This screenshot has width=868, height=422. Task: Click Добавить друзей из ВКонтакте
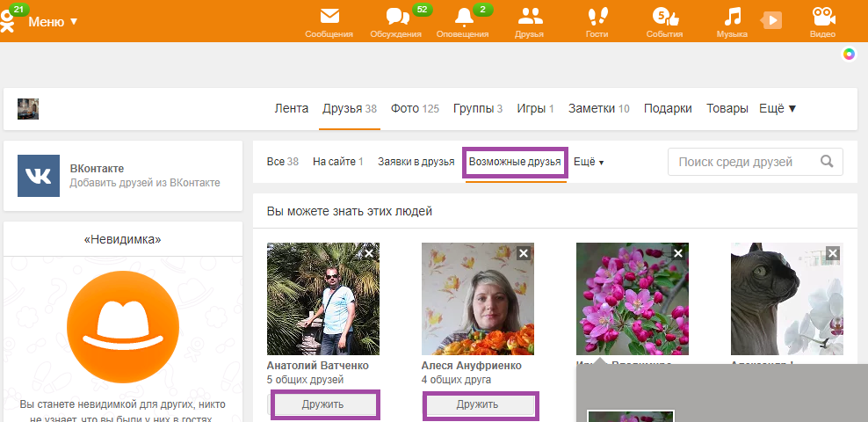(144, 183)
